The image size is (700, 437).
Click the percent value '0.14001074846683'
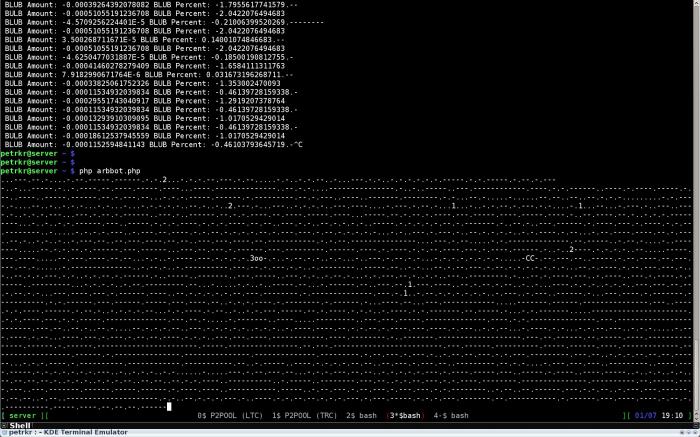237,40
